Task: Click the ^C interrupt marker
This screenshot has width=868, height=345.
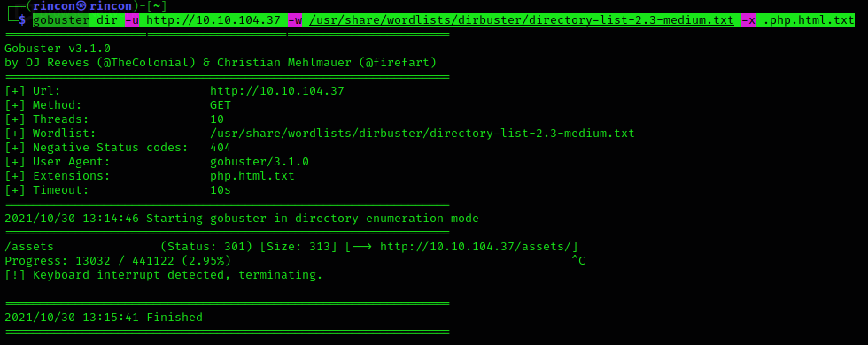Action: (x=577, y=260)
